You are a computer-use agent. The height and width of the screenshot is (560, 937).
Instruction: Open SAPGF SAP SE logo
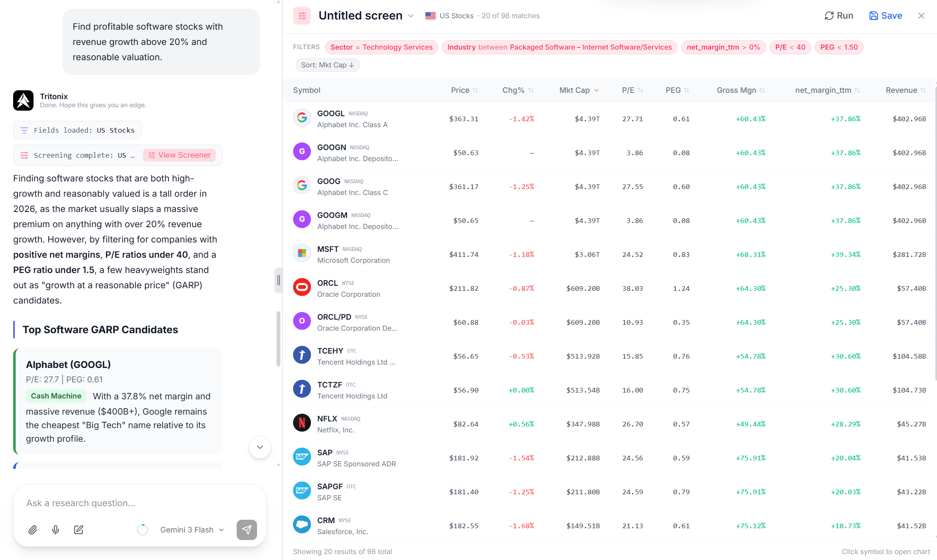coord(302,490)
